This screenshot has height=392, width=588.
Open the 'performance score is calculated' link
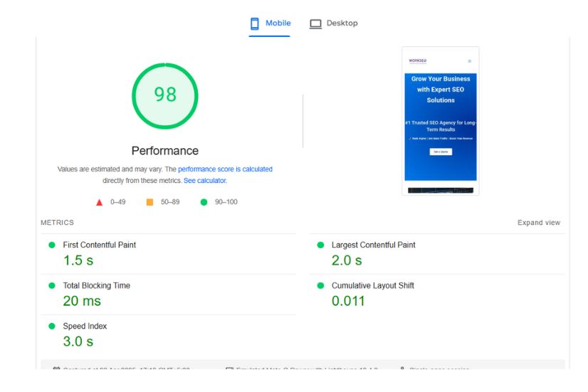(225, 169)
